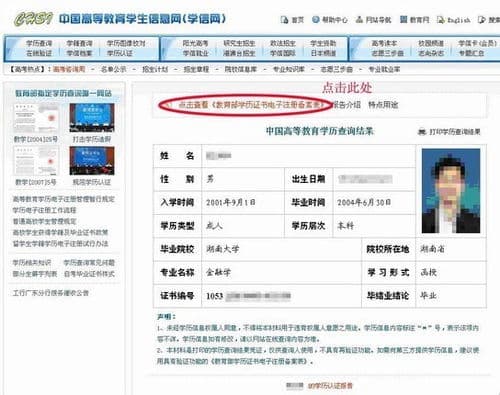Open 研究生招生 in navigation bar

(x=239, y=43)
